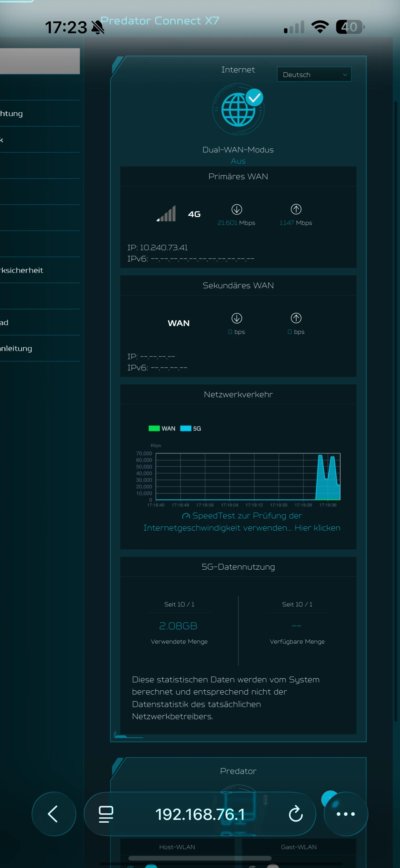Open the sidebar item ending 'ad'
This screenshot has height=868, width=400.
tap(40, 323)
